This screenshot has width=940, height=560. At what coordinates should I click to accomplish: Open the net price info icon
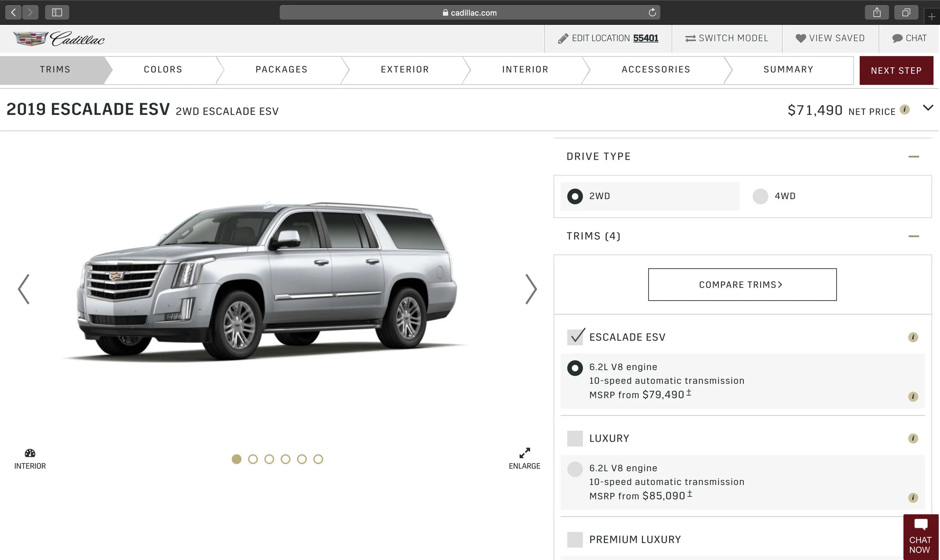click(905, 109)
